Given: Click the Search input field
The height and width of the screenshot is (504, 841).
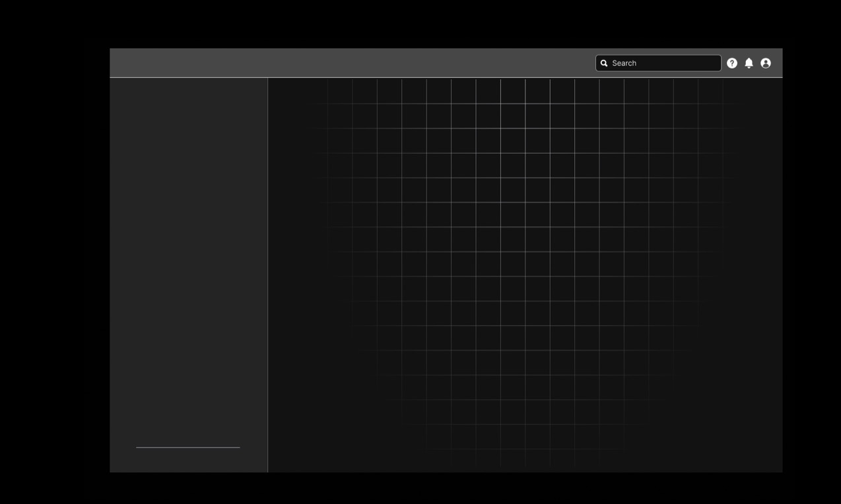Looking at the screenshot, I should click(x=658, y=63).
